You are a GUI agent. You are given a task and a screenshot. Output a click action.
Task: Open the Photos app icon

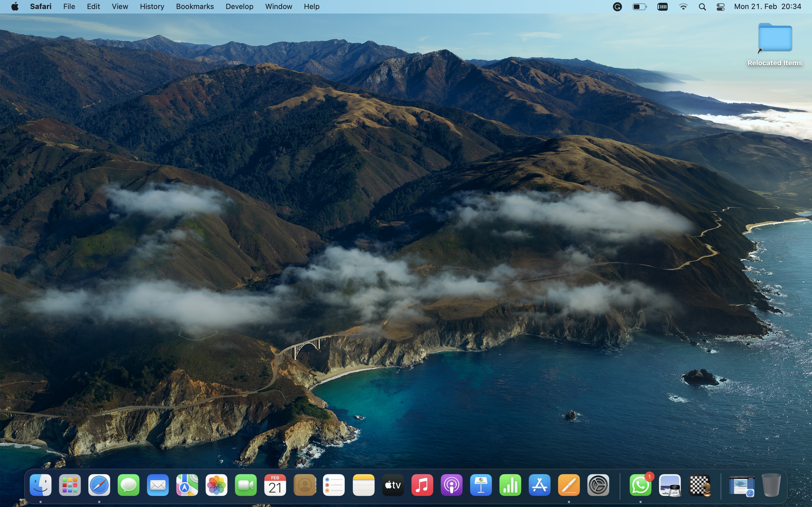click(x=217, y=485)
